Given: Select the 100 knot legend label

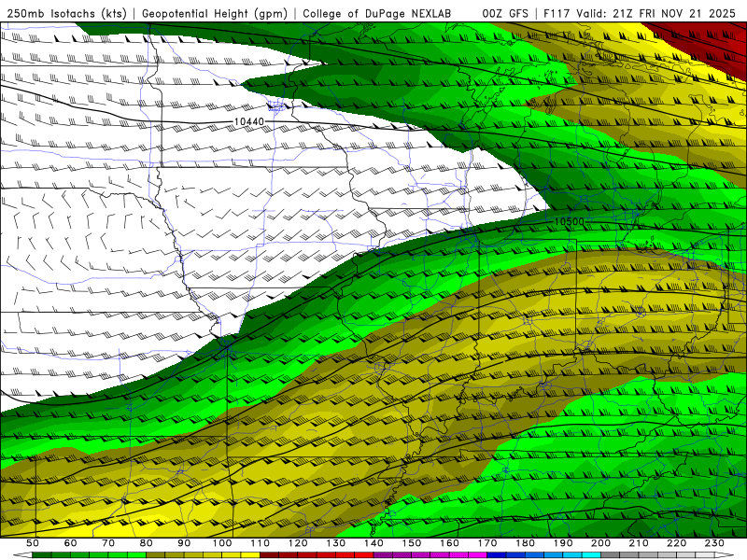Looking at the screenshot, I should coord(222,543).
